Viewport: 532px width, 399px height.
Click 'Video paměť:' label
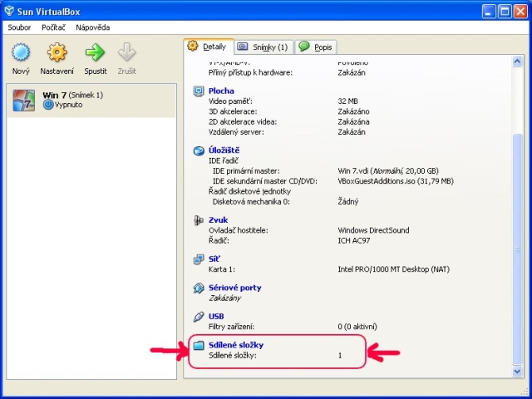[230, 101]
